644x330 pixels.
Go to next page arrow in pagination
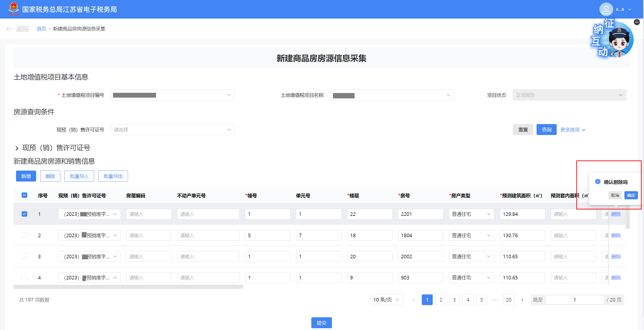[522, 300]
